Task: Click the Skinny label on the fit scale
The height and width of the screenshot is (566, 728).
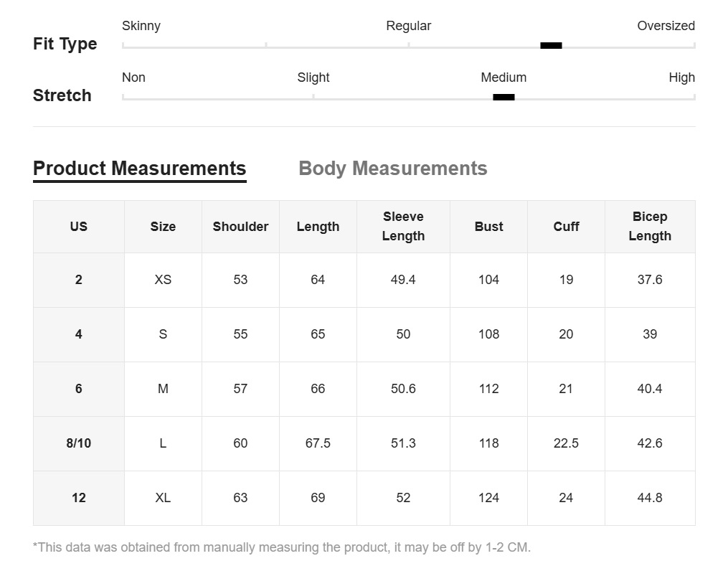Action: coord(141,26)
